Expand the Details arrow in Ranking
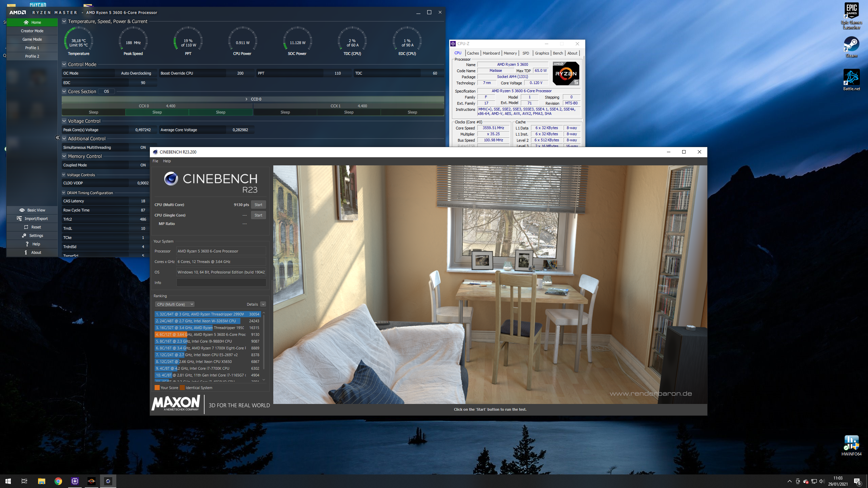 click(263, 304)
